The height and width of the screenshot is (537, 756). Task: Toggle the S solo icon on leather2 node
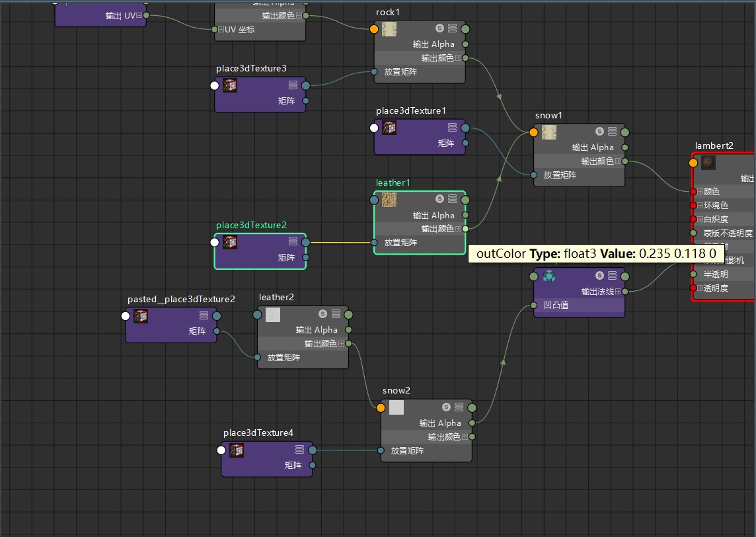coord(322,313)
